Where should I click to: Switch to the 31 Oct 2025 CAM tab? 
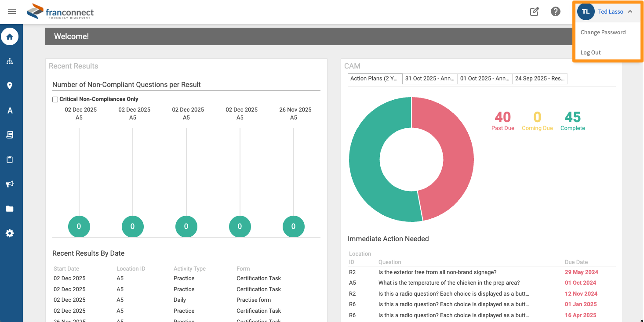pos(430,79)
